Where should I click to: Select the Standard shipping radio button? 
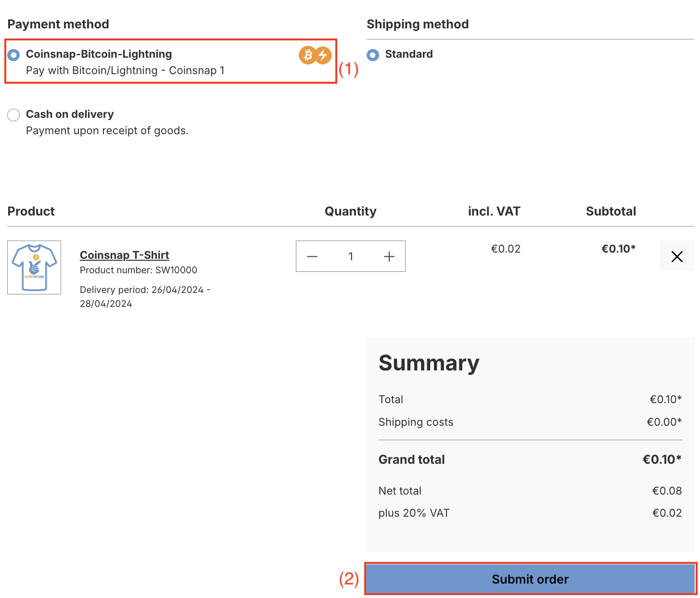(373, 55)
